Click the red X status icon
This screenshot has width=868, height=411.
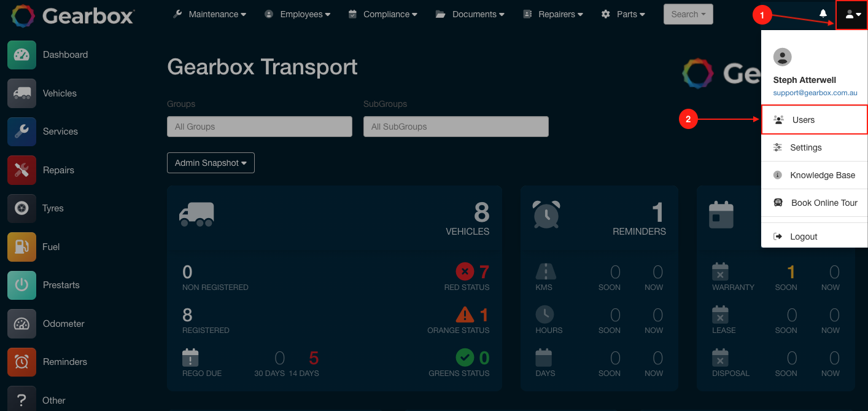(465, 271)
